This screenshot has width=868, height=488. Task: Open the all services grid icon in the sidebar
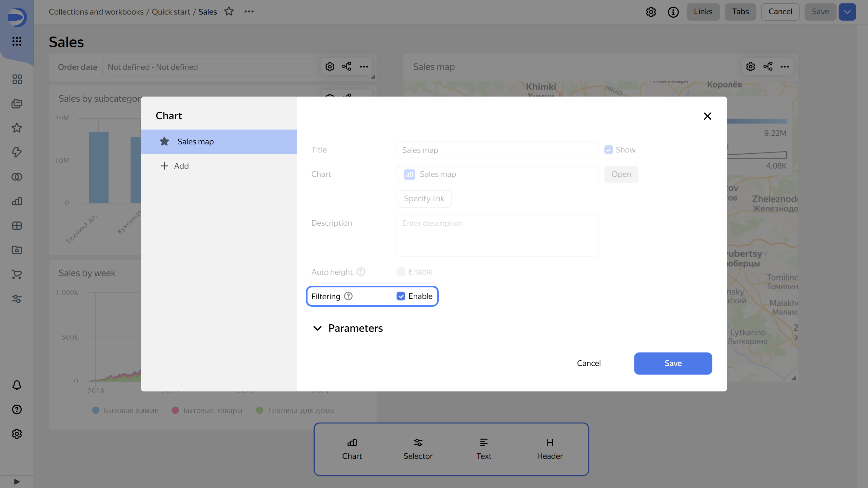click(17, 41)
